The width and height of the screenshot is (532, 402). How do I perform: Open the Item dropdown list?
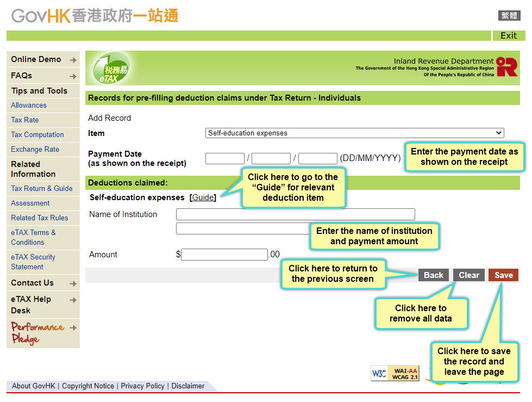point(354,133)
